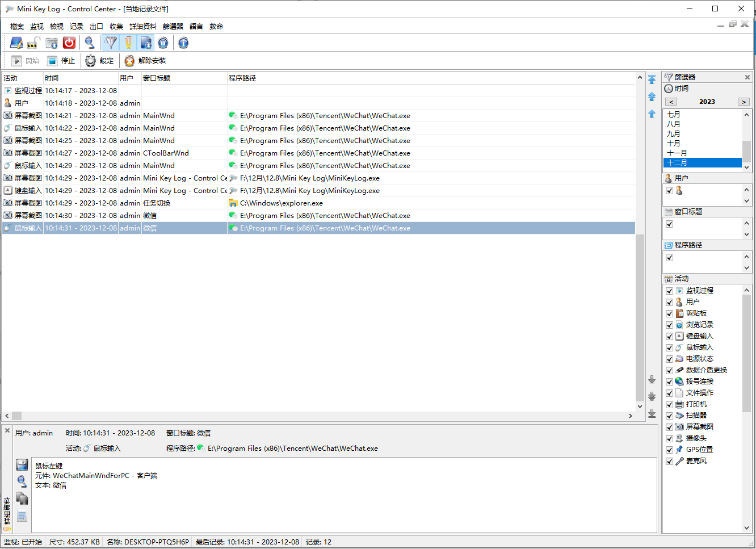Screen dimensions: 756x549
Task: Open the 救命 help menu
Action: click(x=216, y=26)
